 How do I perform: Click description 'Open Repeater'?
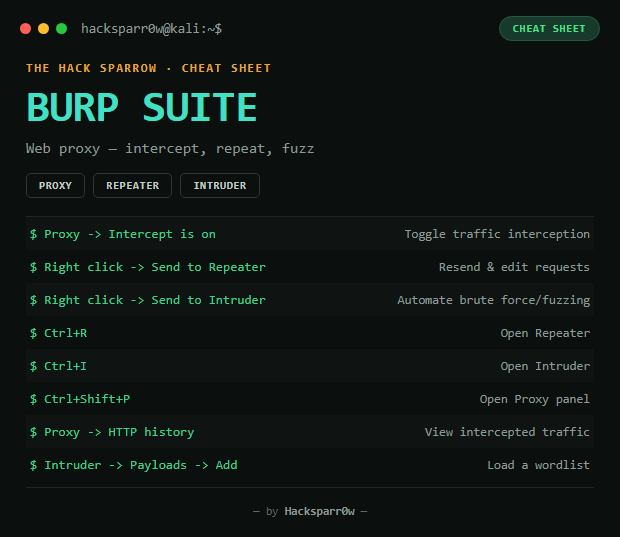click(x=545, y=333)
